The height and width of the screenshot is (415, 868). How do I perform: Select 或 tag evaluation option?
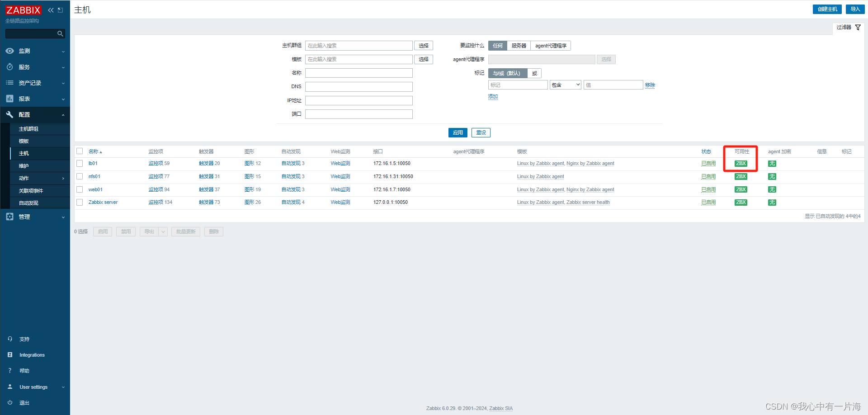[534, 73]
